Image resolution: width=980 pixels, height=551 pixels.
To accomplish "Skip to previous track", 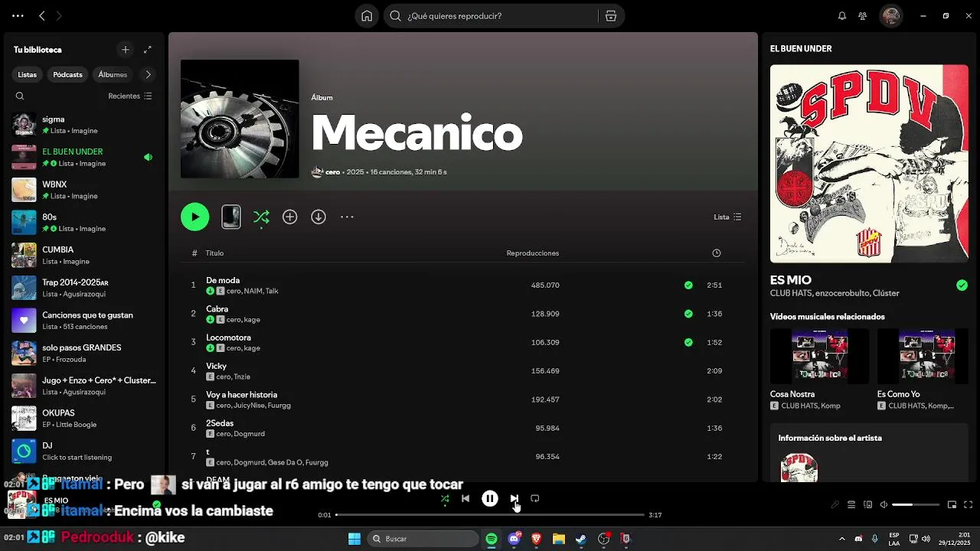I will [x=465, y=499].
